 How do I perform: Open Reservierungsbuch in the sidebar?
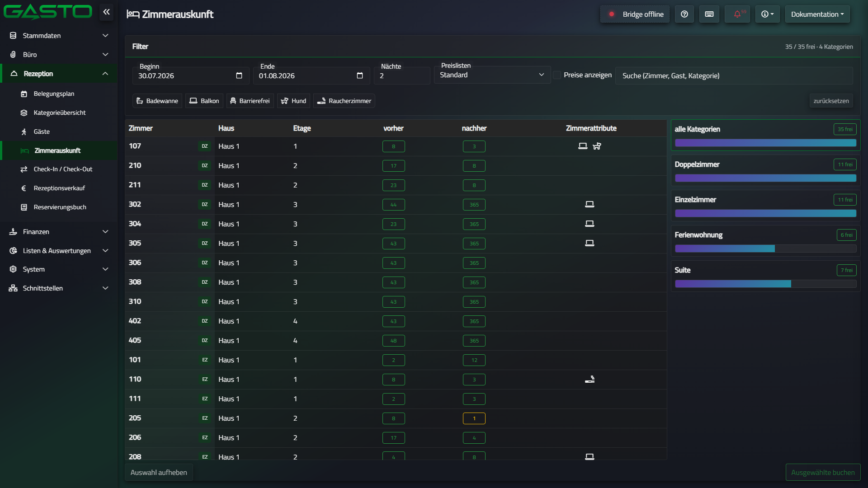tap(59, 207)
